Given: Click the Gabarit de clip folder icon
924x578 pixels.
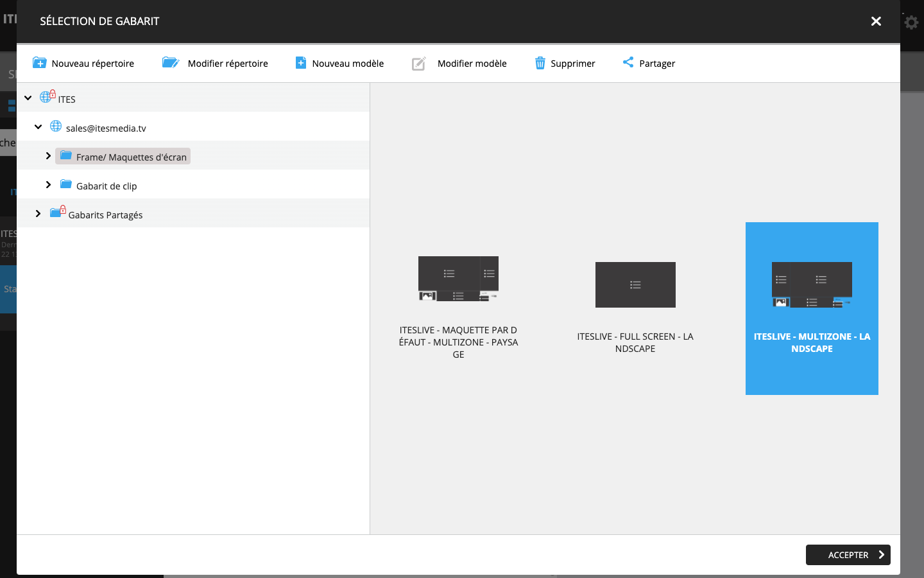Looking at the screenshot, I should (66, 184).
